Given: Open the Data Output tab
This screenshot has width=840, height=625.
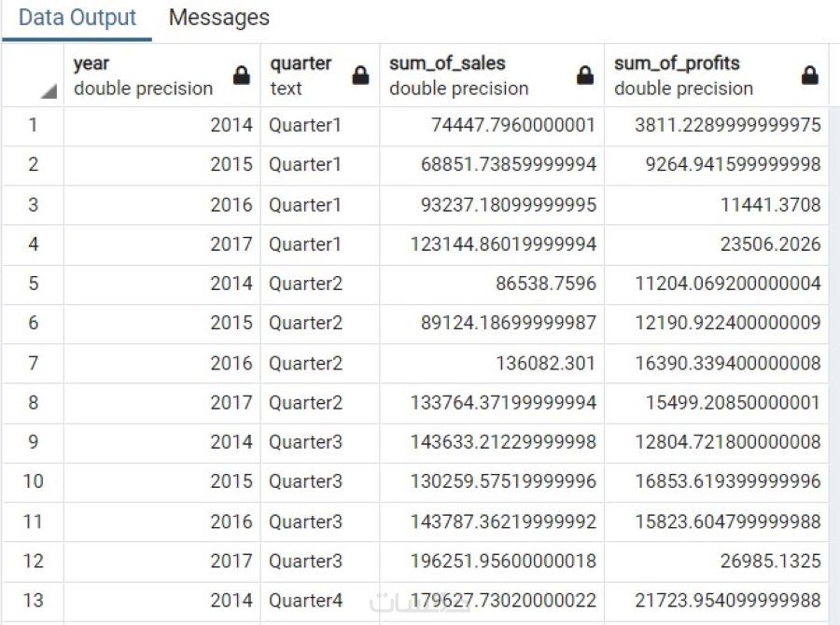Looking at the screenshot, I should pos(77,18).
